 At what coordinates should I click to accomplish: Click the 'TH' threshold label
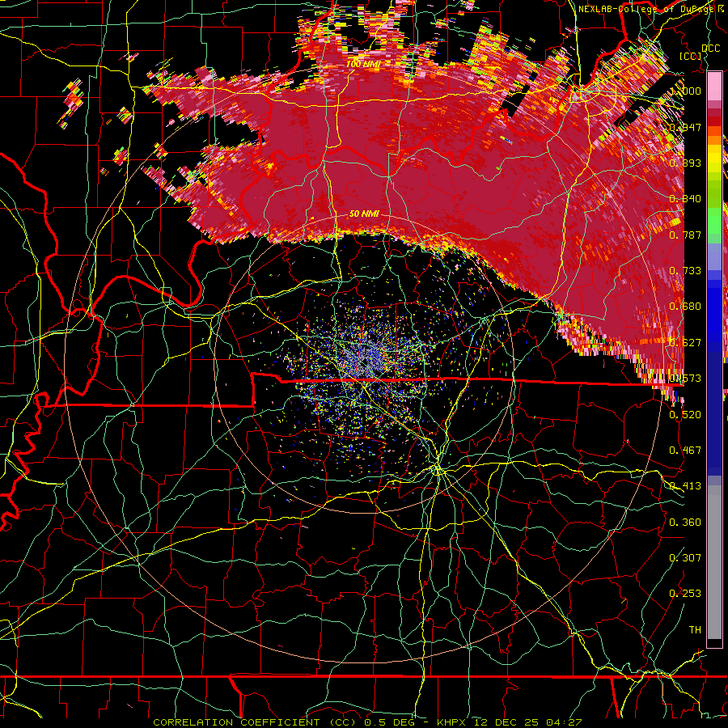click(x=695, y=630)
